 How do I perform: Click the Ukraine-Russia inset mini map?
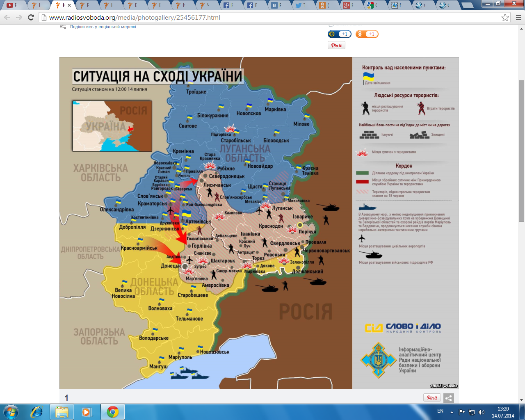[112, 126]
